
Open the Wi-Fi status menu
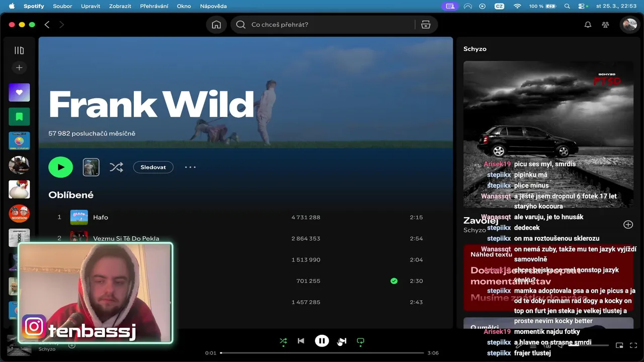click(517, 6)
